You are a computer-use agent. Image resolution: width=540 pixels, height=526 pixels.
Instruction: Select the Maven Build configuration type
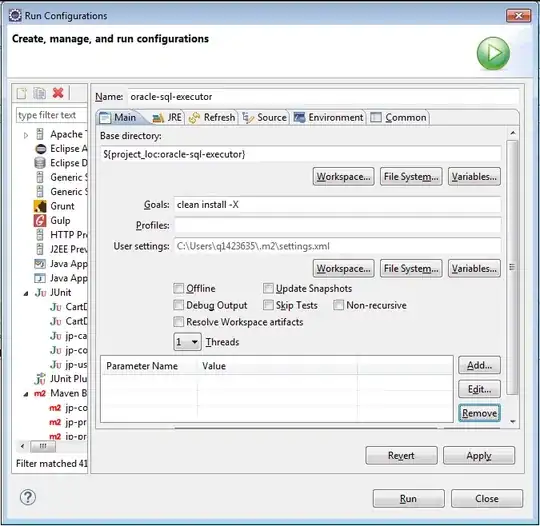tap(61, 393)
